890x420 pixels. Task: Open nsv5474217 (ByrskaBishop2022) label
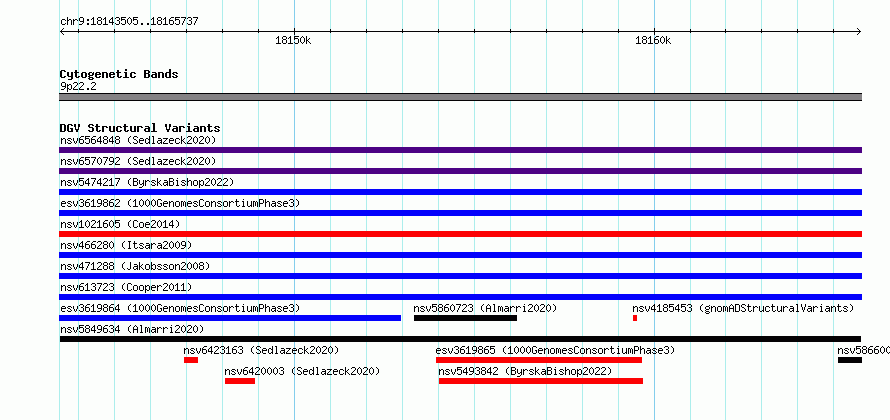[147, 182]
